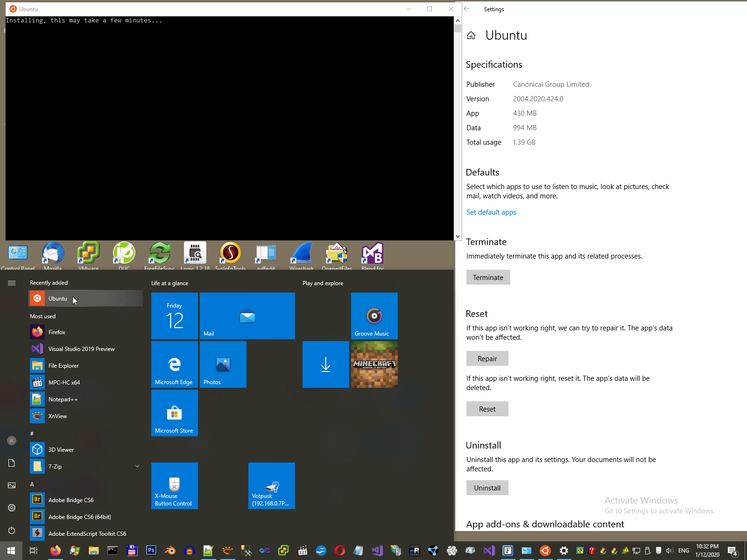Select Blend for Visual Studio shortcut

point(373,256)
